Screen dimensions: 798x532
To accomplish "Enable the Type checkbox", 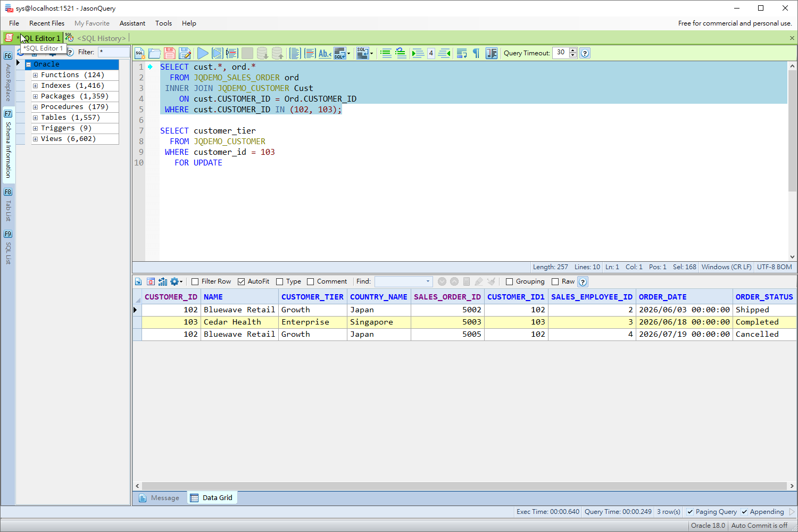I will 279,282.
